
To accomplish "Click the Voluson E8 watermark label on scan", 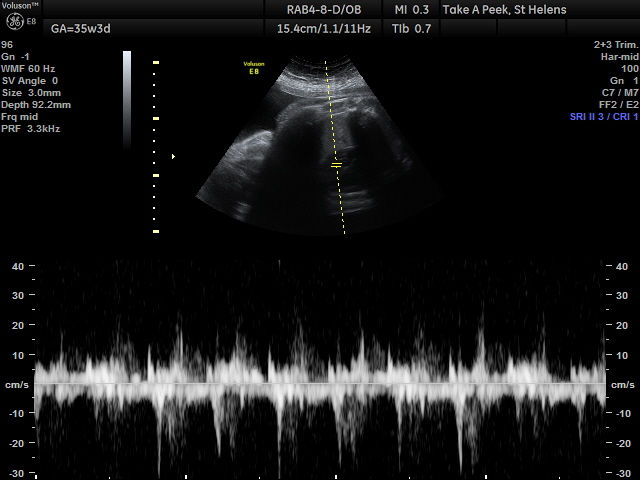I will tap(254, 67).
